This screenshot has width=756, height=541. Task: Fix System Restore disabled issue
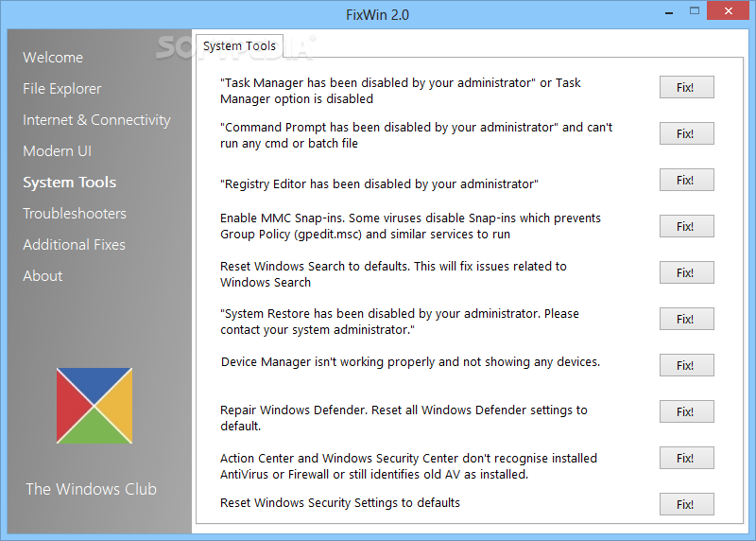click(x=687, y=319)
